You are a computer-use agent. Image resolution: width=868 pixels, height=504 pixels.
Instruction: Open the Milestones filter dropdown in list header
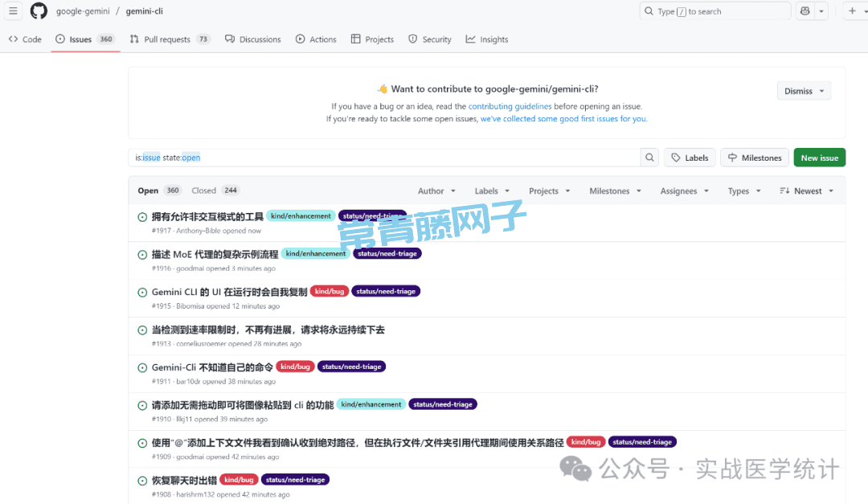click(615, 191)
